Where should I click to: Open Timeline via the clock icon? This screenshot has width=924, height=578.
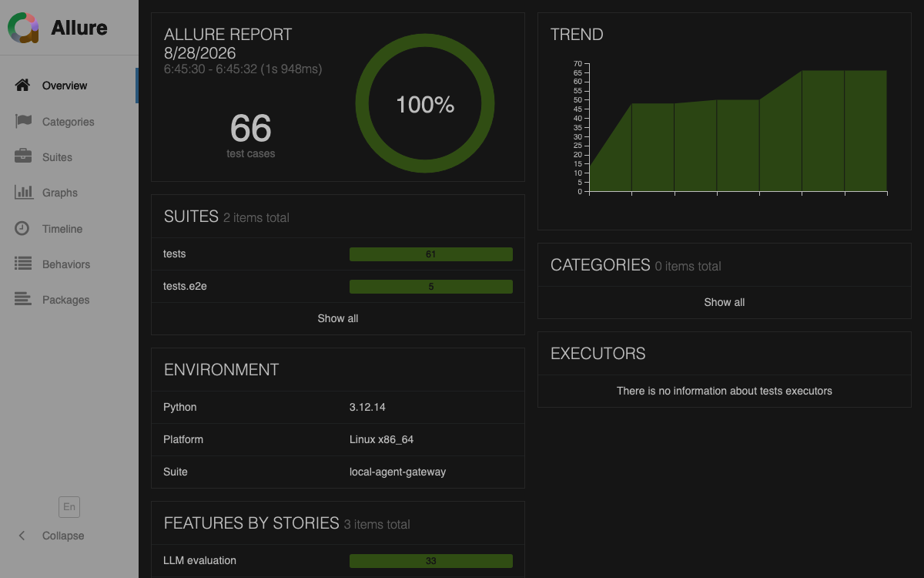click(22, 228)
